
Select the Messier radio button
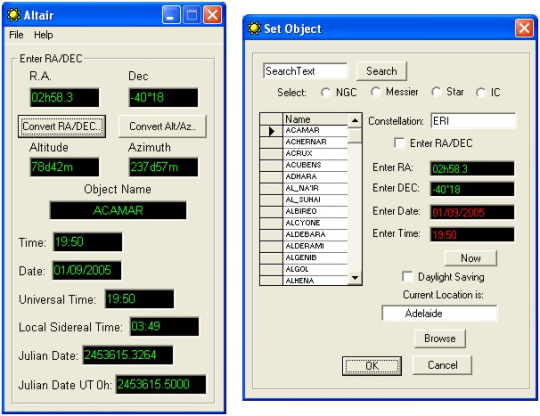coord(375,92)
